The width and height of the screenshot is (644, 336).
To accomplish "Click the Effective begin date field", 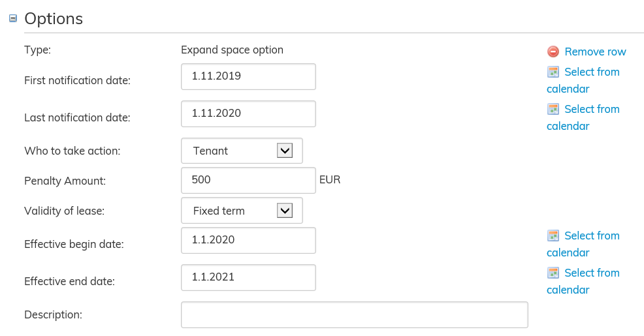I will (248, 240).
